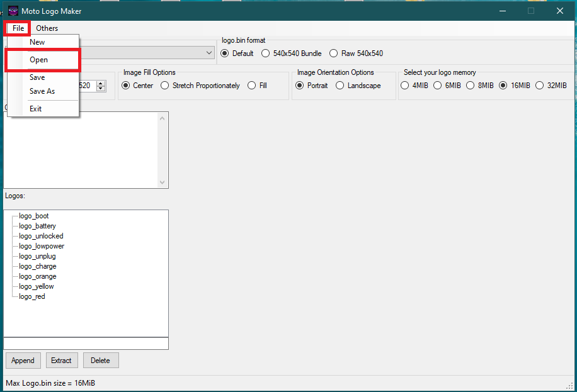Open the Others menu

tap(47, 28)
